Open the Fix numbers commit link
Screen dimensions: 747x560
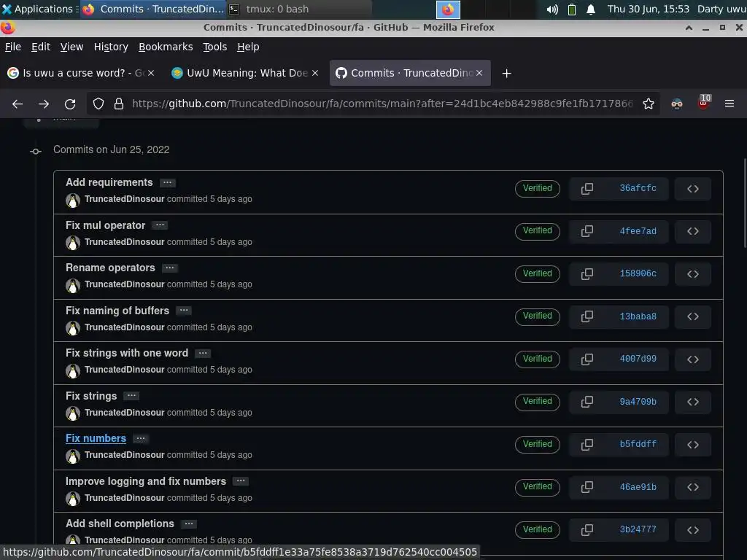96,438
